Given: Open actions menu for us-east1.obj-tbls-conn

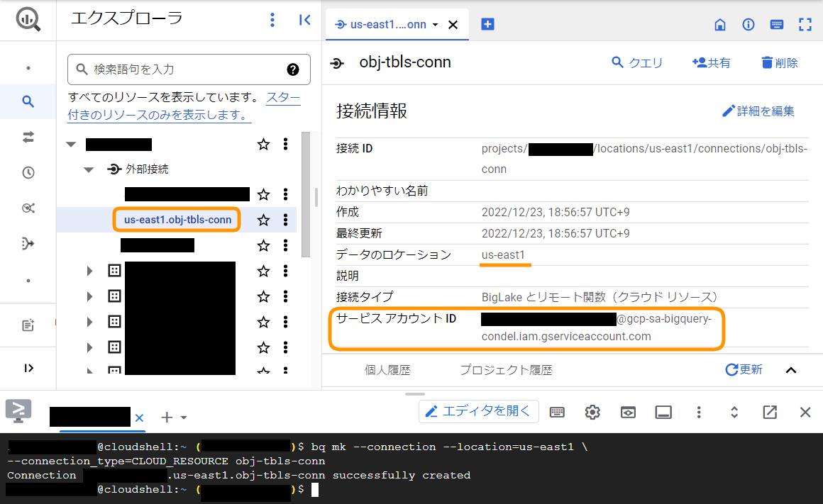Looking at the screenshot, I should click(285, 220).
